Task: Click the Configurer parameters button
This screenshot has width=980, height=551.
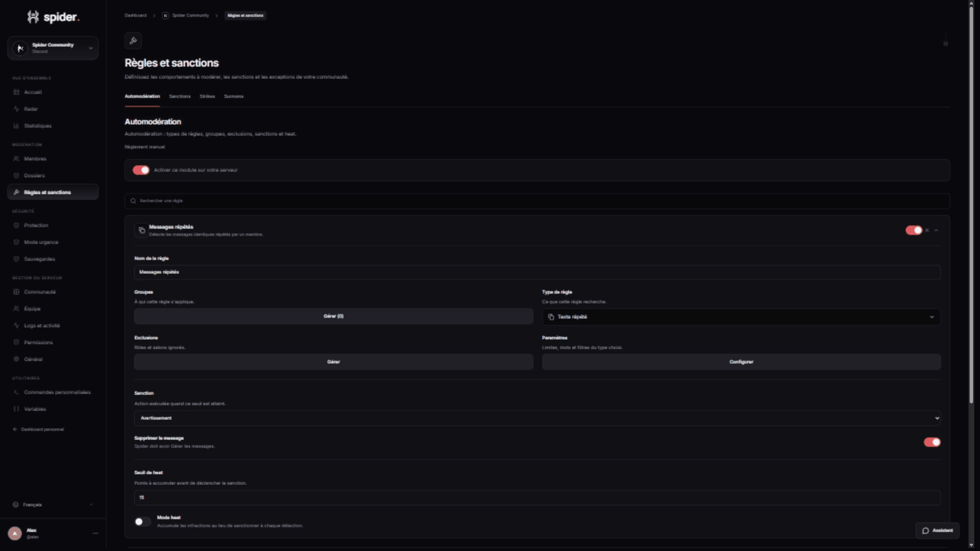Action: pyautogui.click(x=741, y=362)
